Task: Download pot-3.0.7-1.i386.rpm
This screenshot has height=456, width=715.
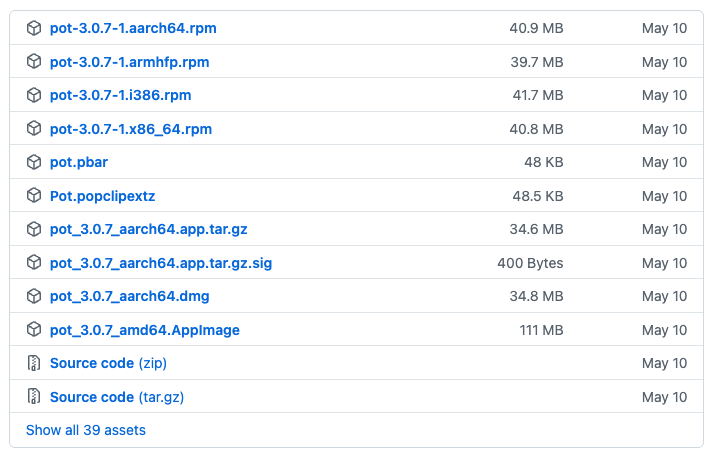Action: [x=120, y=95]
